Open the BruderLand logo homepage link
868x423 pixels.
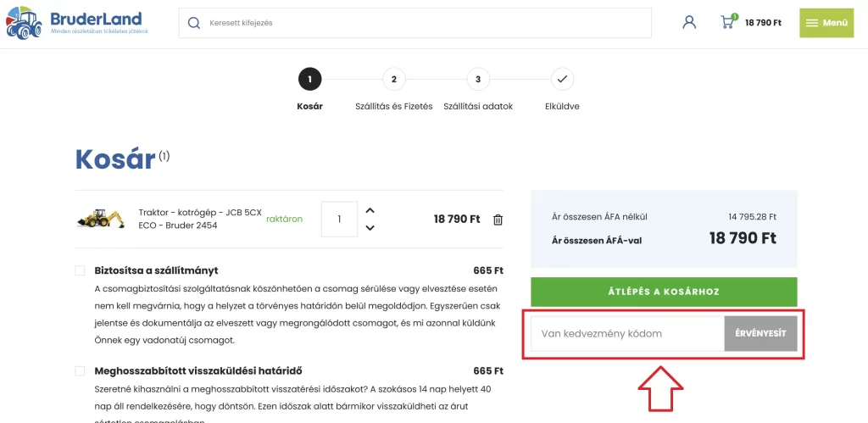point(77,23)
